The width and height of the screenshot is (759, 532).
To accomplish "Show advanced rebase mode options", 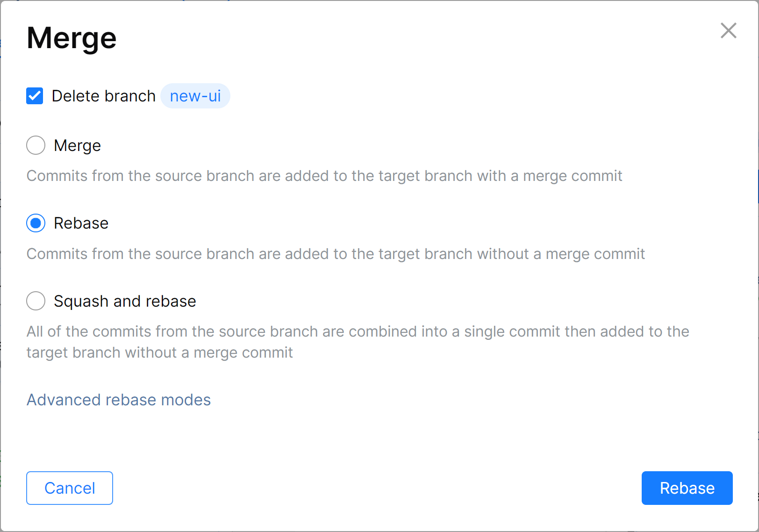I will coord(119,400).
